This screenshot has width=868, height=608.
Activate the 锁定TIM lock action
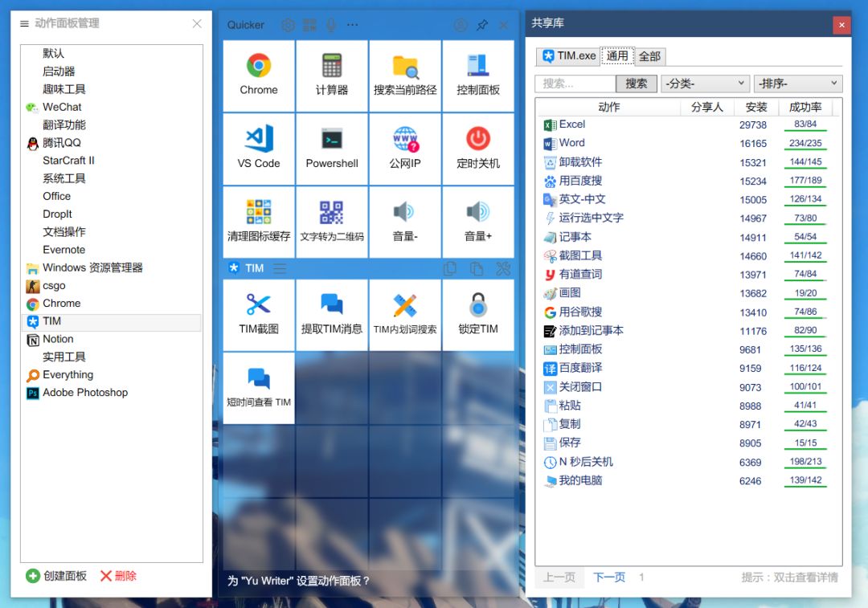click(x=477, y=315)
